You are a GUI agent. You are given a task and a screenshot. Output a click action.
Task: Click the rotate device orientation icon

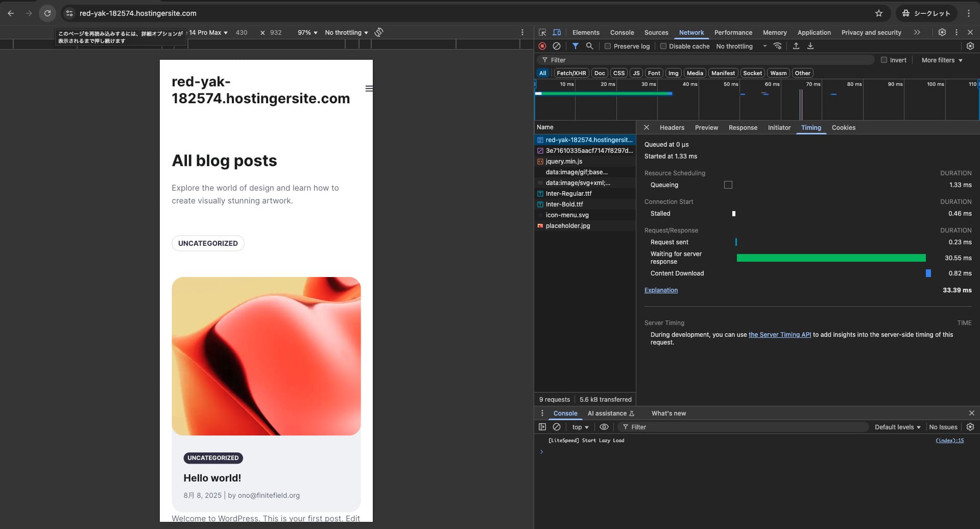(379, 32)
